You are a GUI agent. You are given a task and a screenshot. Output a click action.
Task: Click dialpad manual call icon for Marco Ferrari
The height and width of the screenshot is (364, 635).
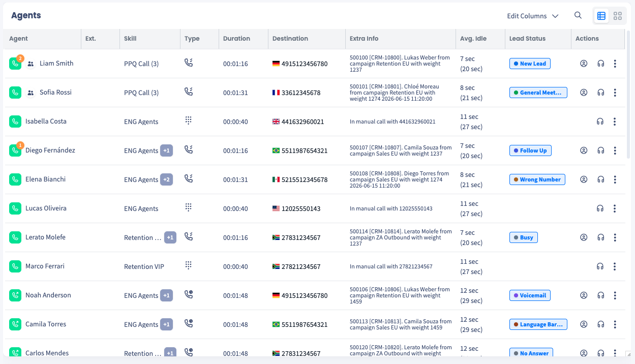tap(189, 265)
